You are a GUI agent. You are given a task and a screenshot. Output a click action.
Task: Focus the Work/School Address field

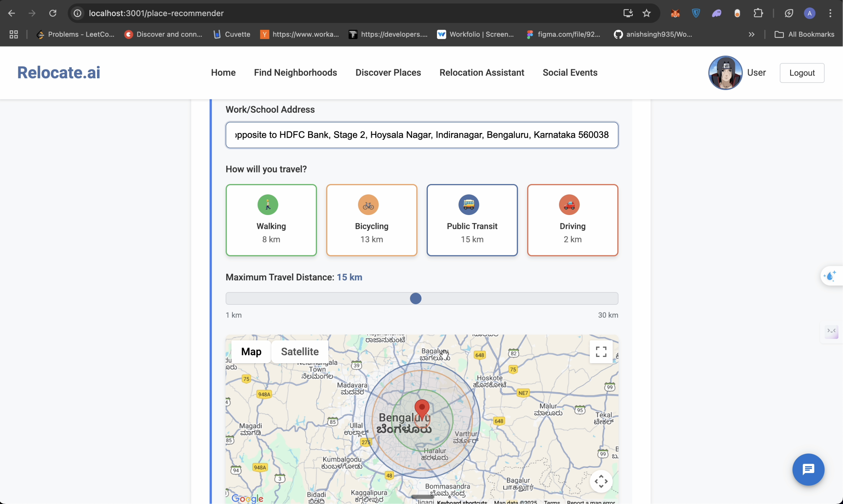(422, 135)
